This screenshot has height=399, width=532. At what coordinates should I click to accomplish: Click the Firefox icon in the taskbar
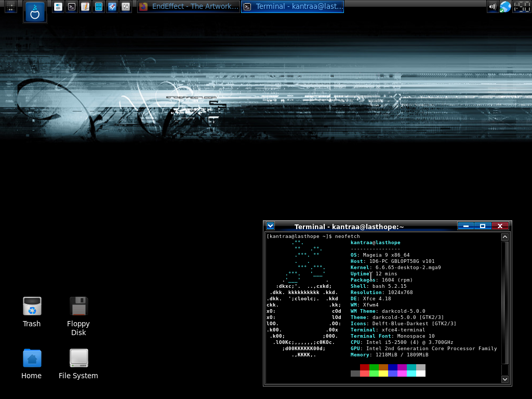143,6
